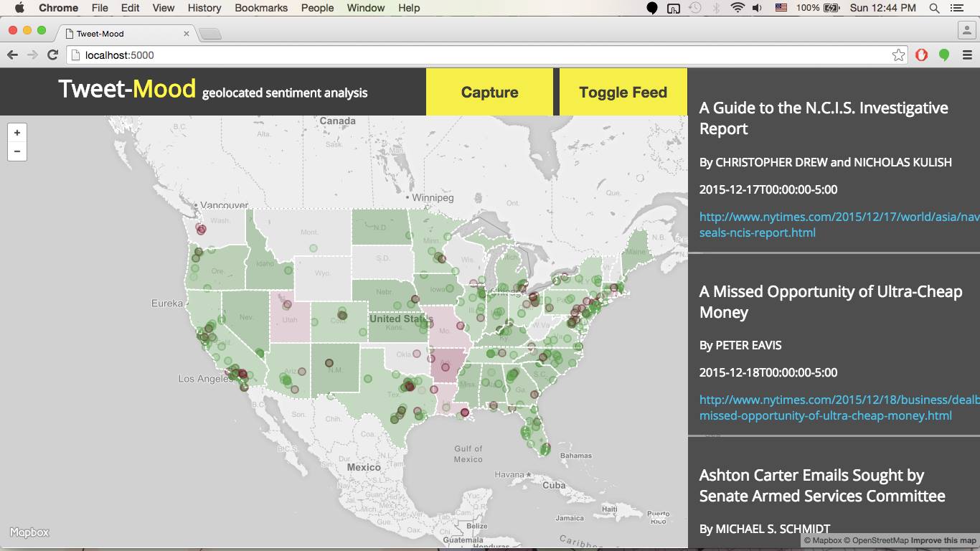Open the Bookmarks menu
The width and height of the screenshot is (980, 551).
pos(261,8)
